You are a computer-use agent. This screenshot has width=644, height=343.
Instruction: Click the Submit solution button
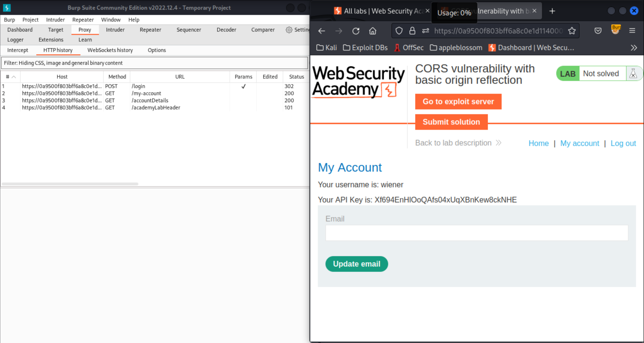pos(451,122)
